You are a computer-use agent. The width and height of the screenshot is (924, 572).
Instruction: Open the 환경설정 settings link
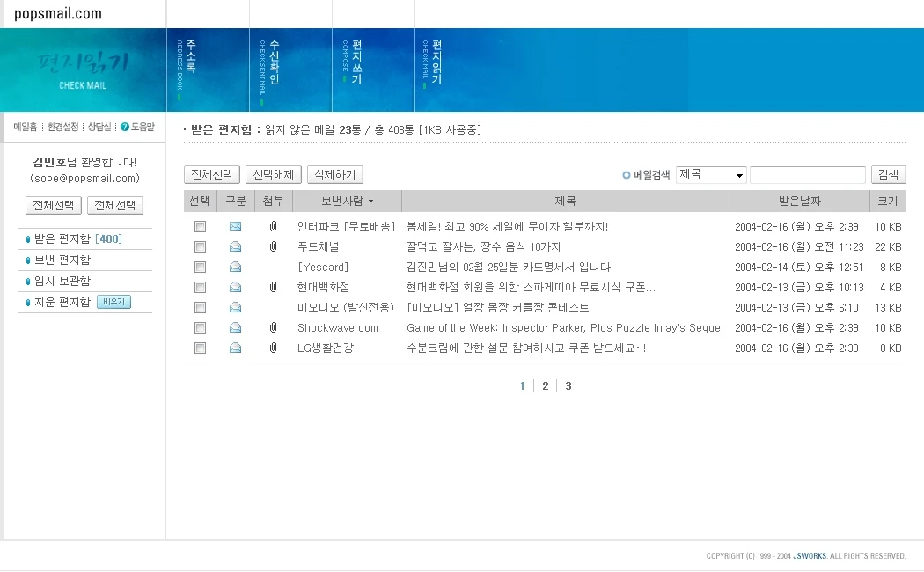pos(63,127)
